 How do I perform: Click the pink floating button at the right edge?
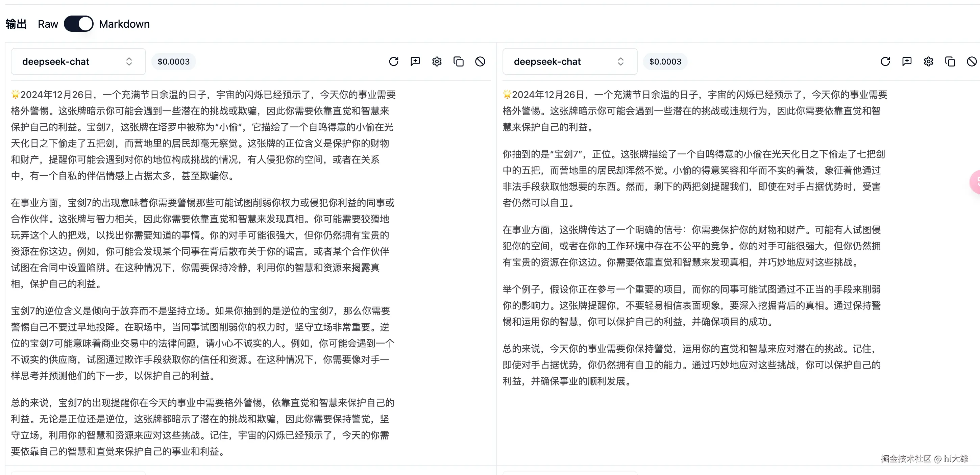click(975, 182)
